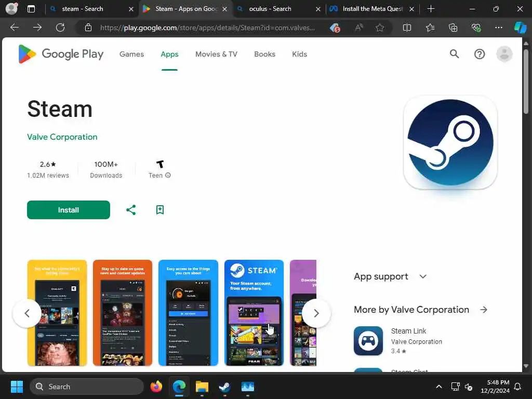Show previous screenshot in the carousel

[x=27, y=313]
